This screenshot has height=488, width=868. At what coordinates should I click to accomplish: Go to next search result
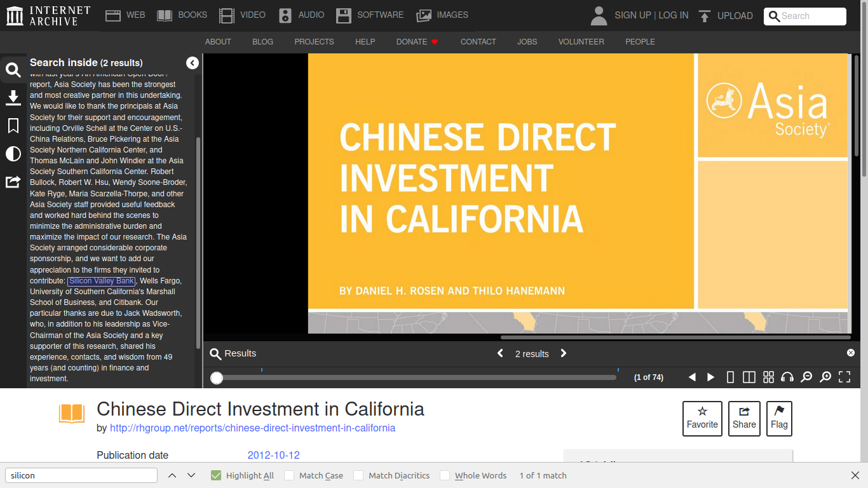(563, 353)
